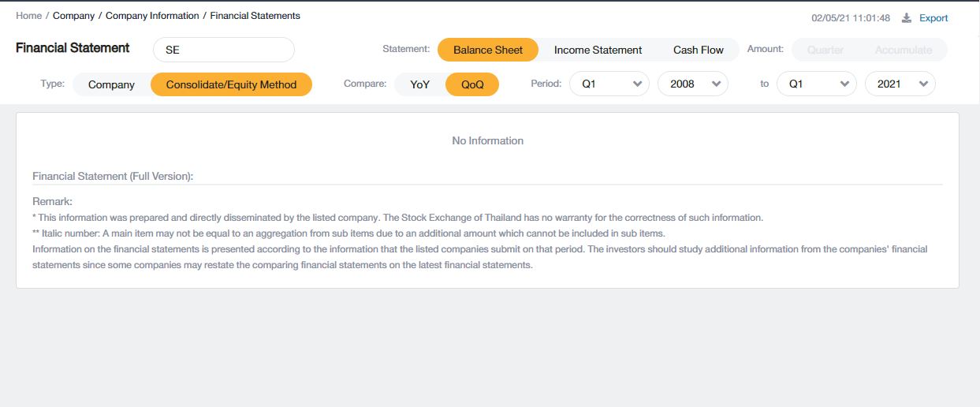Click the Financial Statements breadcrumb
This screenshot has width=980, height=407.
click(x=255, y=16)
